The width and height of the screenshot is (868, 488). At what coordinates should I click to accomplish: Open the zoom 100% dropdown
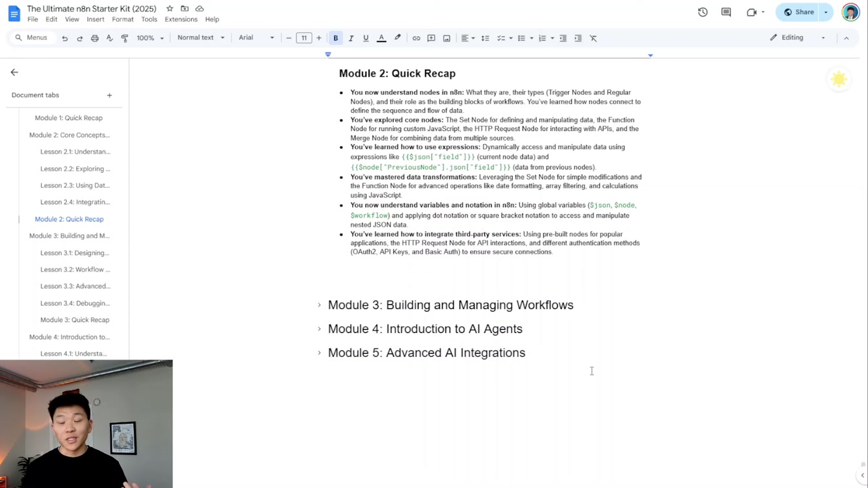pyautogui.click(x=150, y=38)
